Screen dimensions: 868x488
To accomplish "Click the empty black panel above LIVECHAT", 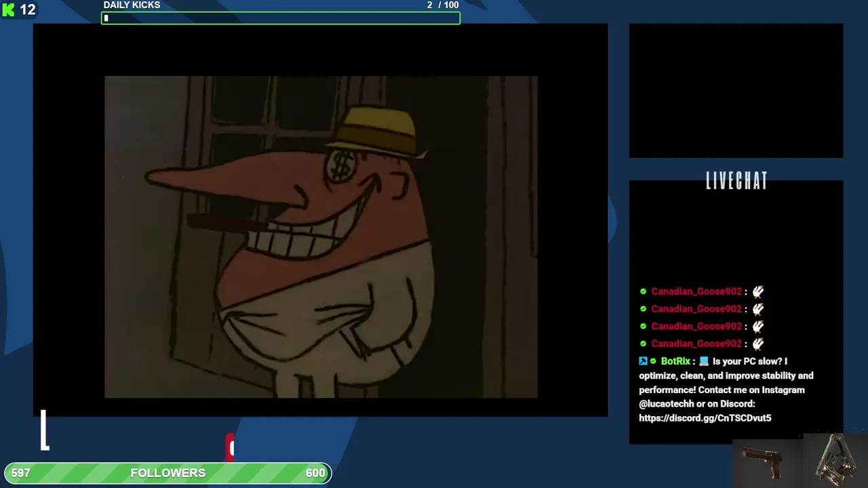I will pos(736,91).
